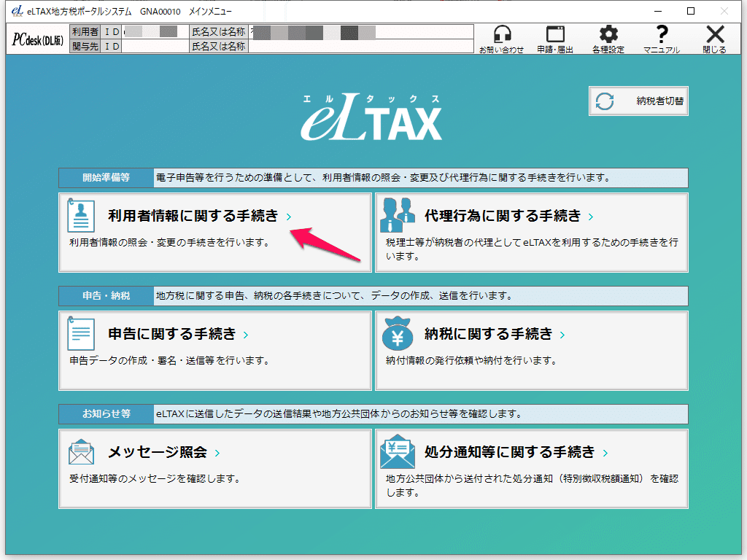This screenshot has width=747, height=560.
Task: Click chevron next to 納税に関する手続き
Action: [x=562, y=335]
